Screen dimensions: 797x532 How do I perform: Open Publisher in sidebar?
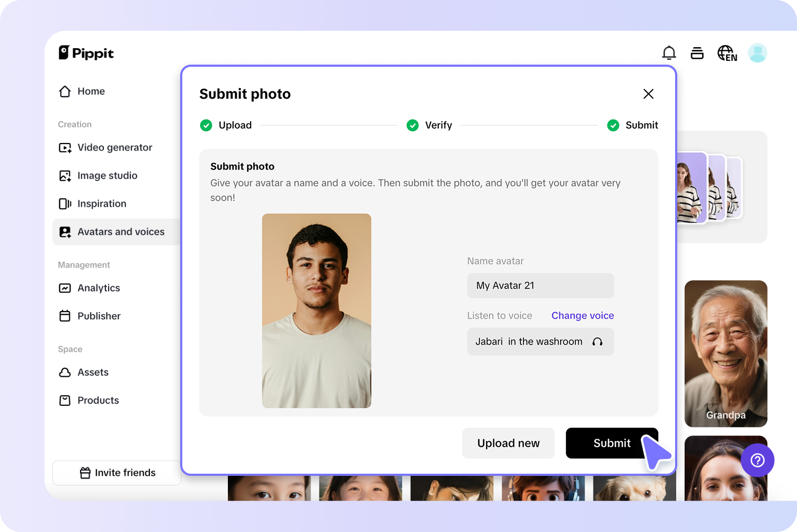click(x=99, y=316)
